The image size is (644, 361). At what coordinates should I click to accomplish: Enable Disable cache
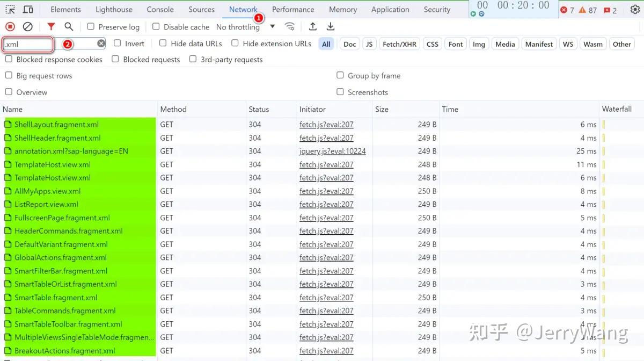tap(156, 26)
